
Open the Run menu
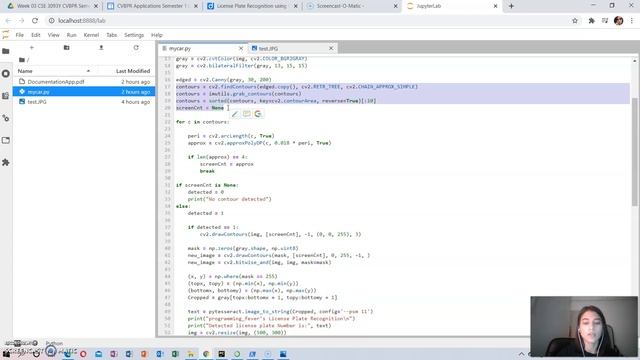[x=71, y=35]
